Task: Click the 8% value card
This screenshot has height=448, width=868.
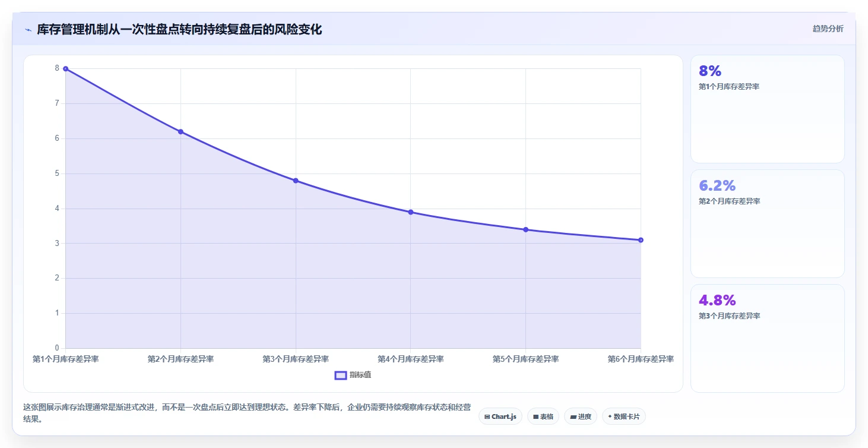Action: pyautogui.click(x=767, y=109)
